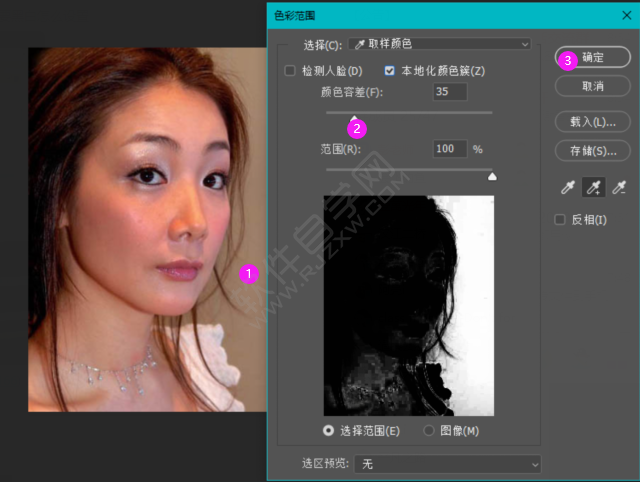Tick the 反相(I) invert checkbox
Screen dimensions: 640x482
(560, 220)
